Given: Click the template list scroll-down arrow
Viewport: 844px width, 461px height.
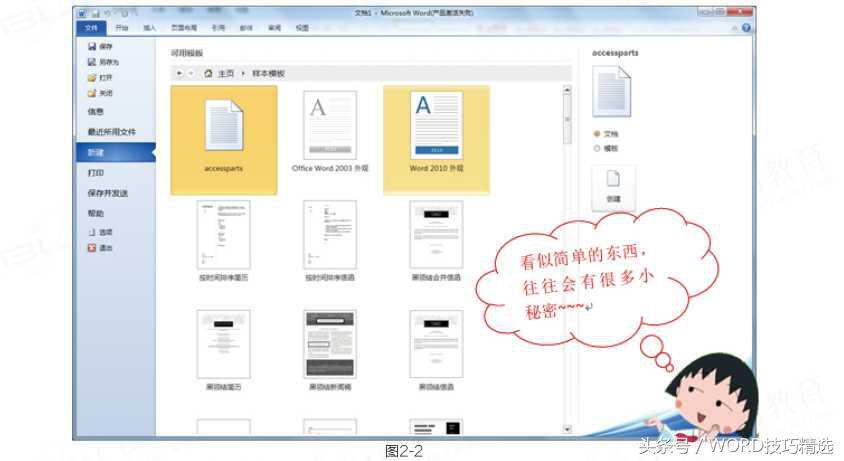Looking at the screenshot, I should pyautogui.click(x=567, y=429).
